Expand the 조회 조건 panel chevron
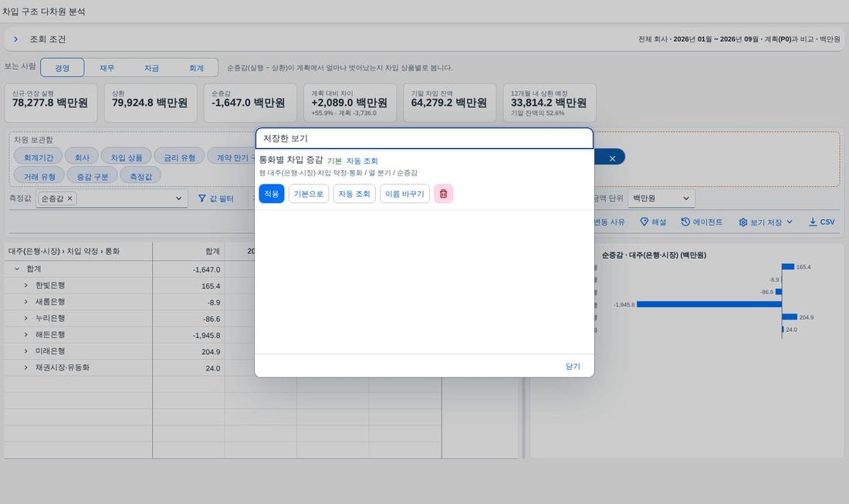849x504 pixels. pyautogui.click(x=15, y=39)
